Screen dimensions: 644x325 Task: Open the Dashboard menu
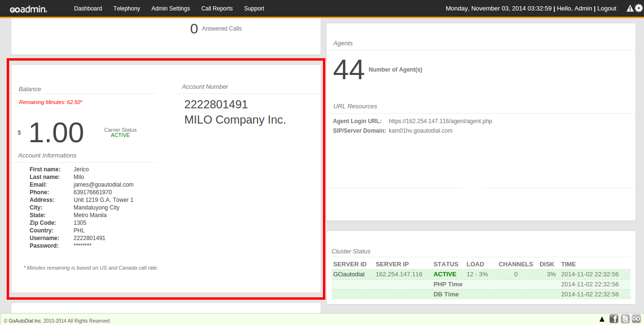coord(88,9)
